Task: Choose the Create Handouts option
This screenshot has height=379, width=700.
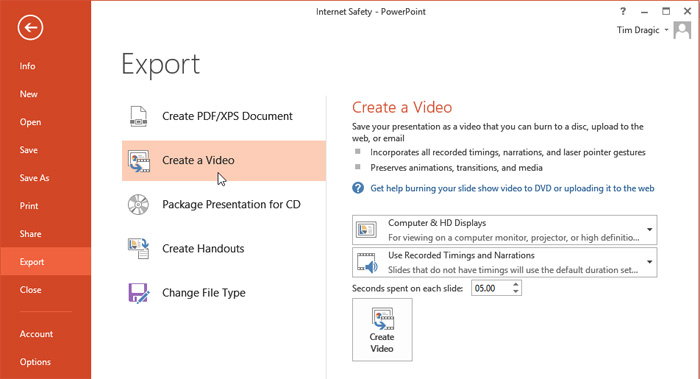Action: 224,248
